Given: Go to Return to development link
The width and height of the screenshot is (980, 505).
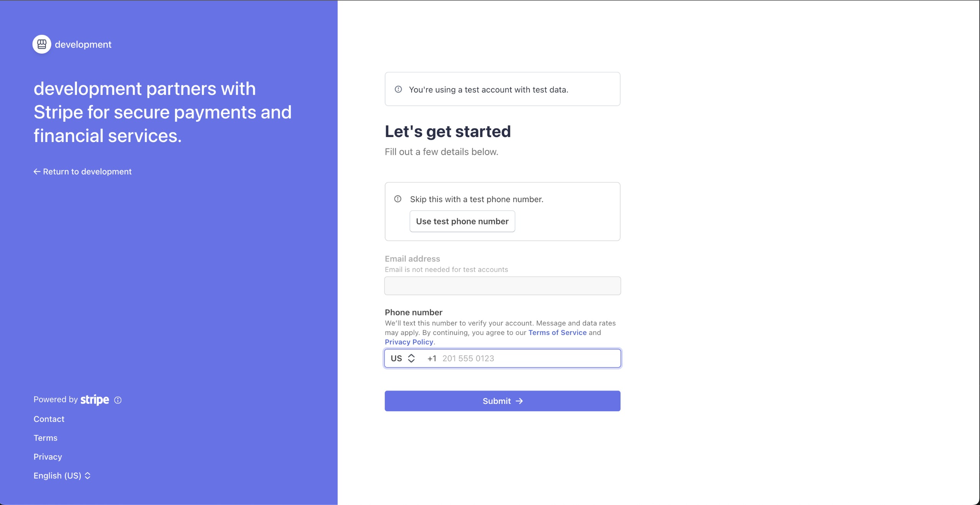Looking at the screenshot, I should (x=87, y=172).
